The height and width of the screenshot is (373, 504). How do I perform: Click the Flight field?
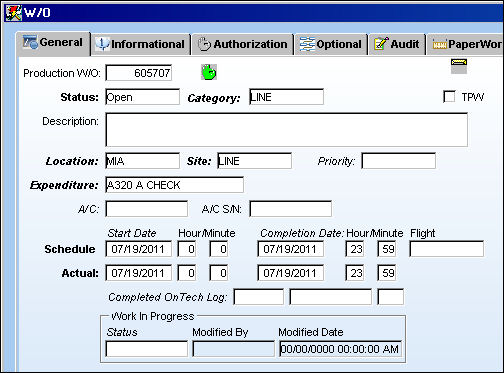coord(447,249)
